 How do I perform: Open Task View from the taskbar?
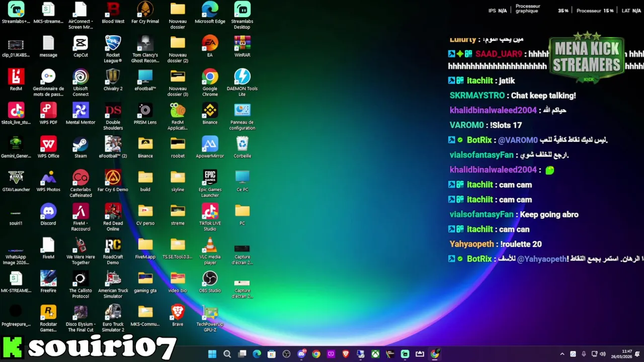click(x=242, y=354)
